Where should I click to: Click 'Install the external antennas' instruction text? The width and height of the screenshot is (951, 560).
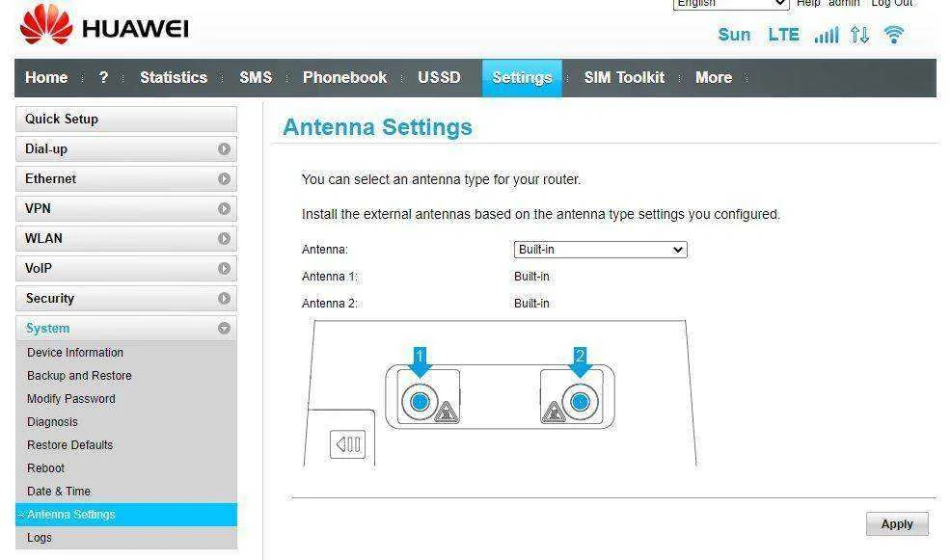pyautogui.click(x=540, y=214)
